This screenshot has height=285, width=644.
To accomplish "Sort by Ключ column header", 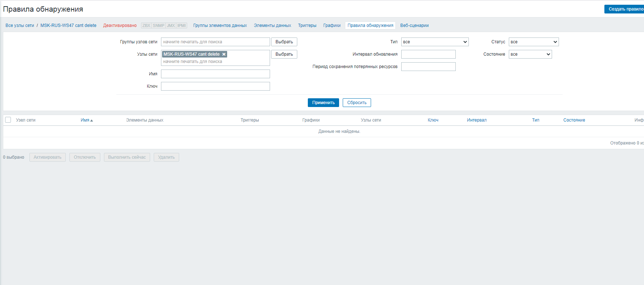I will pyautogui.click(x=433, y=120).
